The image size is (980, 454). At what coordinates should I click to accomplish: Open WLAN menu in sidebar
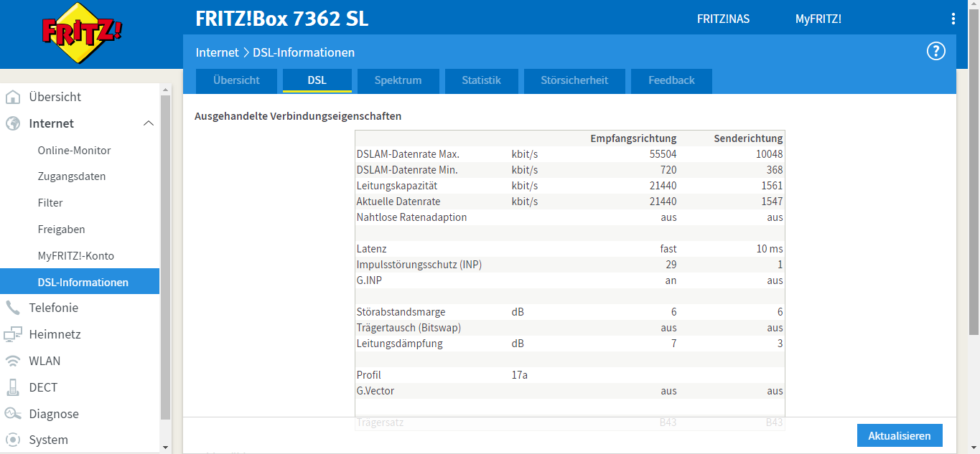[x=45, y=361]
